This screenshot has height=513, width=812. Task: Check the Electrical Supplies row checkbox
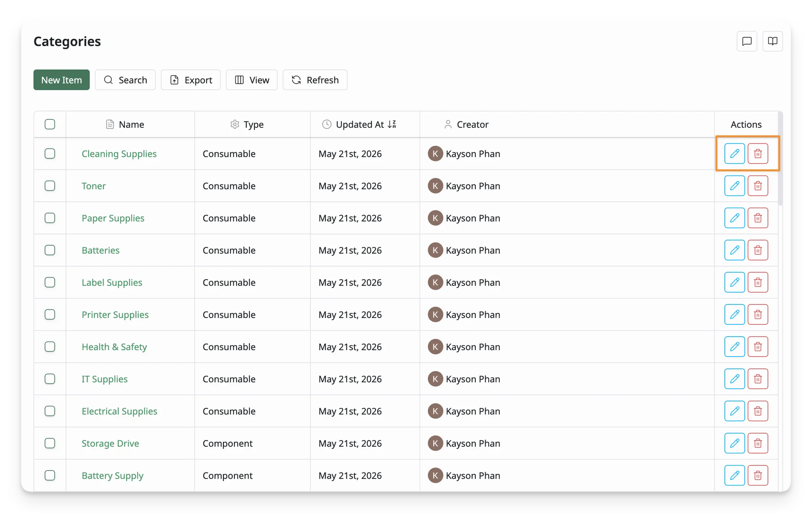click(50, 411)
